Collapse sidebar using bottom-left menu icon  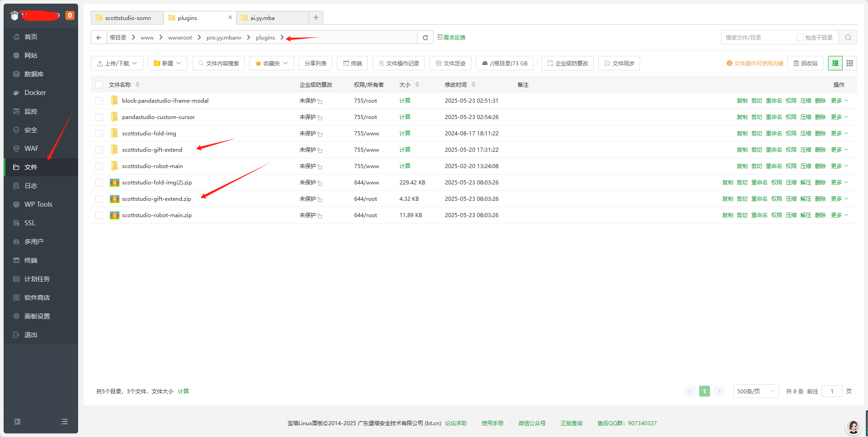point(17,422)
